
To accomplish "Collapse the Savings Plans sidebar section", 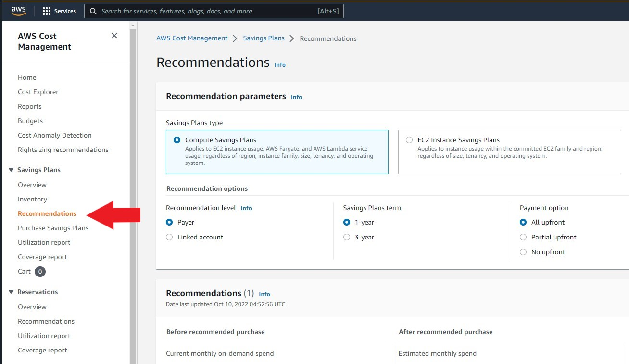I will (x=11, y=170).
